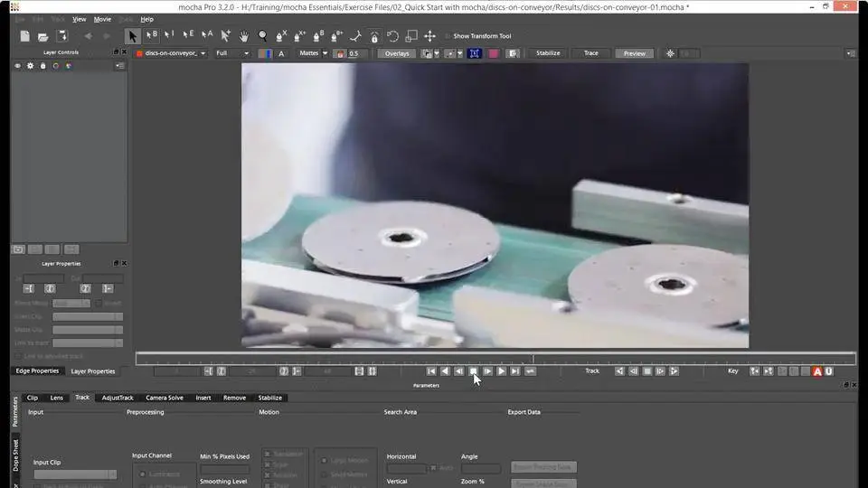Click the brightness sun icon
868x488 pixels.
pyautogui.click(x=670, y=53)
